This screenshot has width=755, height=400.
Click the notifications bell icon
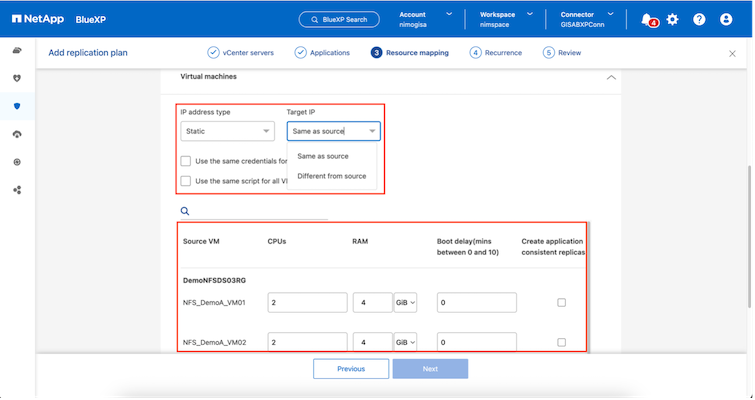pyautogui.click(x=647, y=19)
